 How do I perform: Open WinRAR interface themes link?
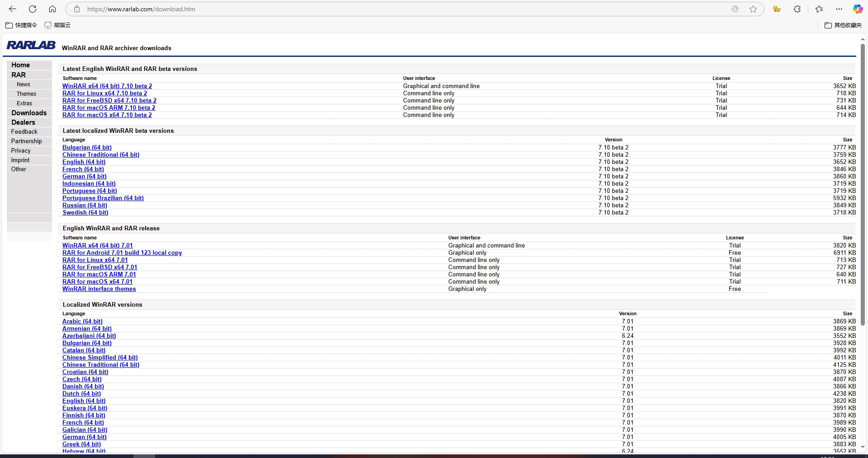coord(99,289)
